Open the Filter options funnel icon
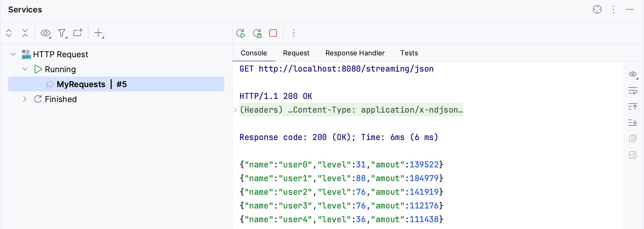The width and height of the screenshot is (644, 229). [62, 33]
